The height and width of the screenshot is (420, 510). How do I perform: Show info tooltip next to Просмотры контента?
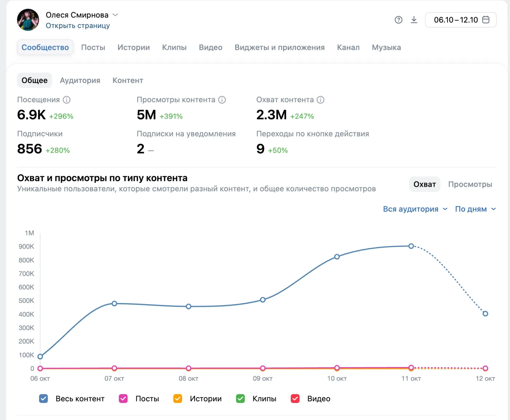(x=222, y=100)
